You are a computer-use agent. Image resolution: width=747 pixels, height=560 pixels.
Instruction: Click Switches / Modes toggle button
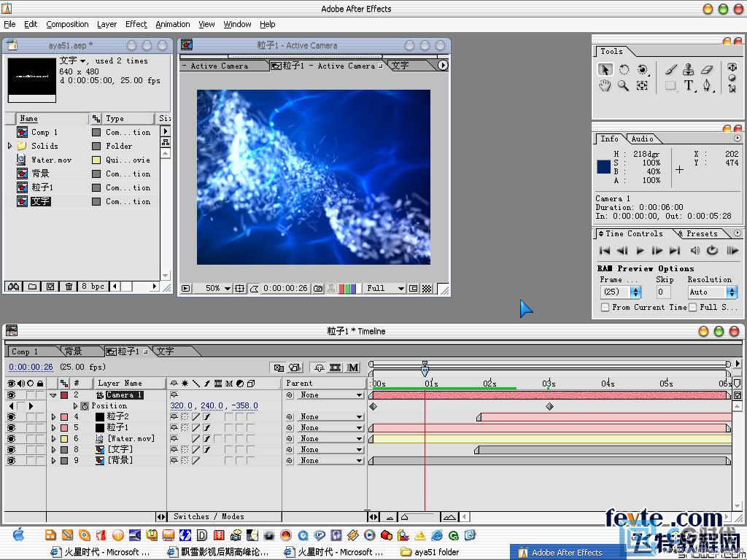tap(209, 517)
